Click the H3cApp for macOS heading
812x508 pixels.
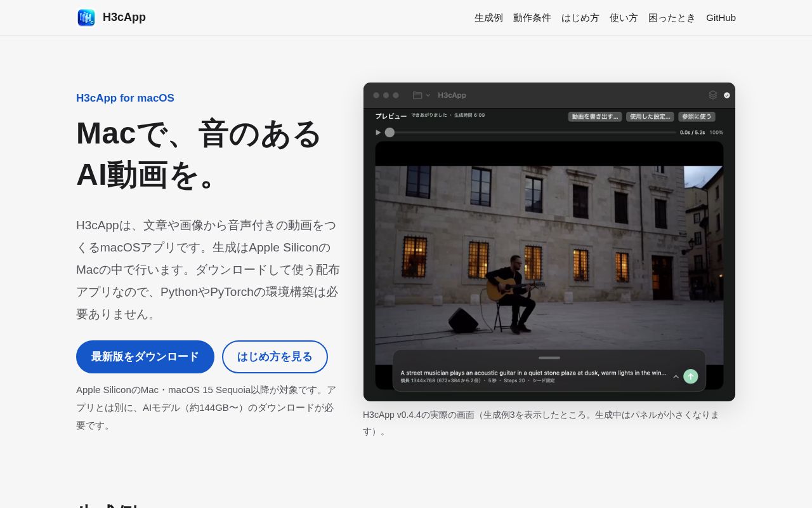pyautogui.click(x=125, y=98)
